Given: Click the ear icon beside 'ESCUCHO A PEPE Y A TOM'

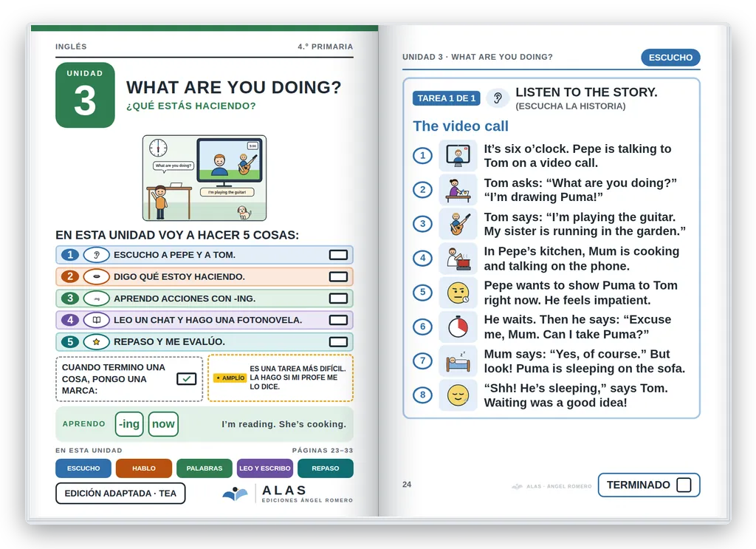Looking at the screenshot, I should 97,255.
